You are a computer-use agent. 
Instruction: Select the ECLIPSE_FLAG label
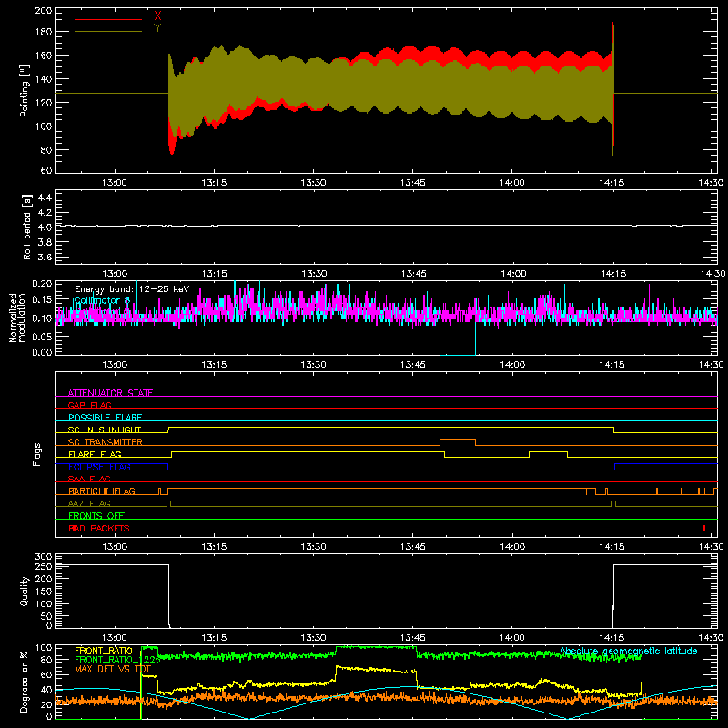click(99, 467)
